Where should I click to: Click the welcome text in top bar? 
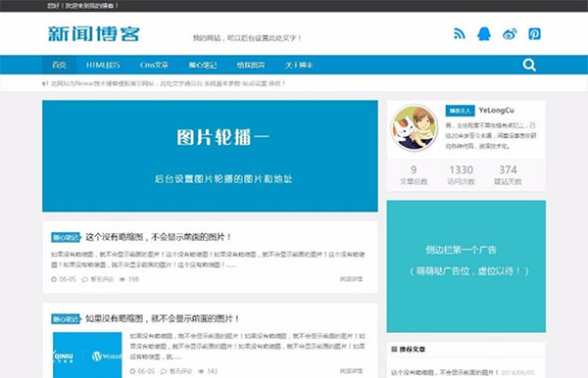(83, 6)
